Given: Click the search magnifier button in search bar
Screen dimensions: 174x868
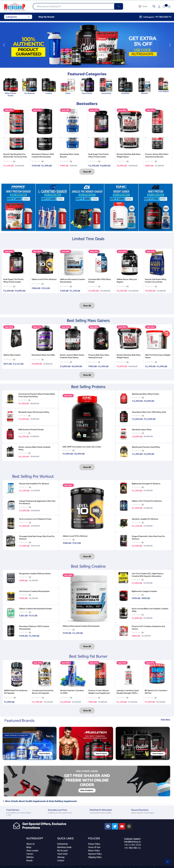Looking at the screenshot, I should [x=118, y=6].
